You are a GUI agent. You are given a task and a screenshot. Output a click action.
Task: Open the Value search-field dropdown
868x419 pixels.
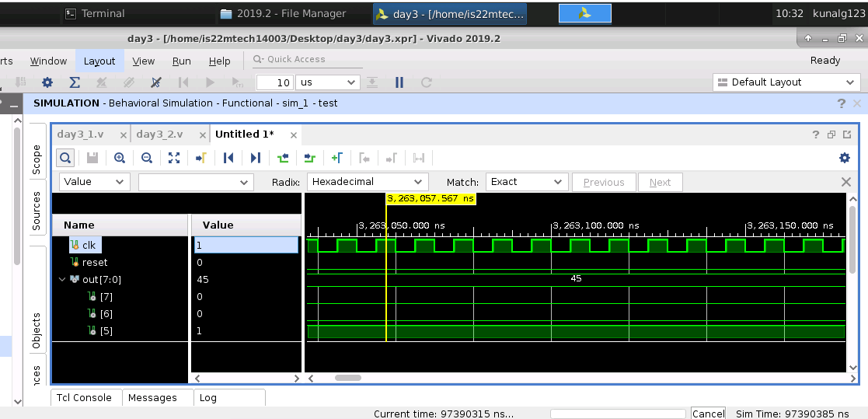click(x=95, y=182)
